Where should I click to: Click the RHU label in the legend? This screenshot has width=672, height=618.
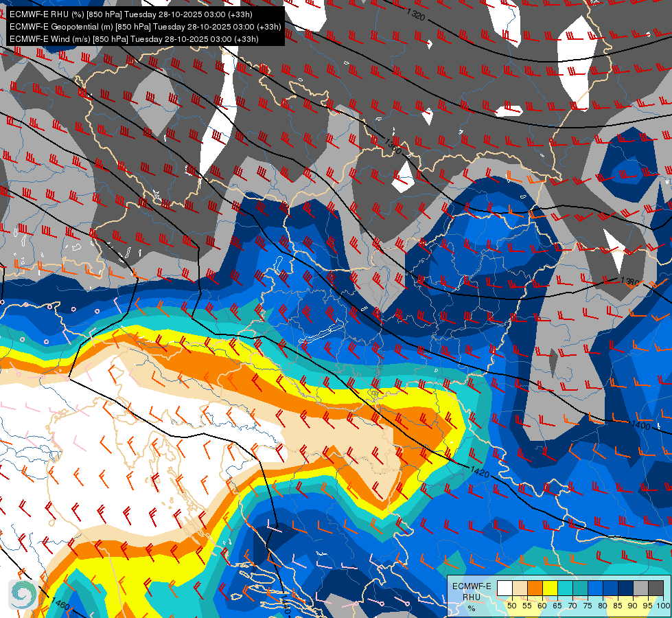coord(472,597)
